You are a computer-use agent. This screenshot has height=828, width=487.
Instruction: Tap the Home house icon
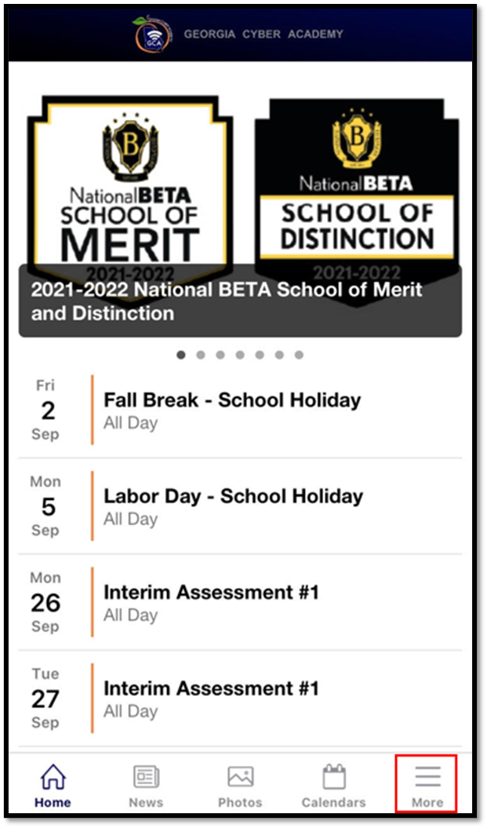point(53,777)
